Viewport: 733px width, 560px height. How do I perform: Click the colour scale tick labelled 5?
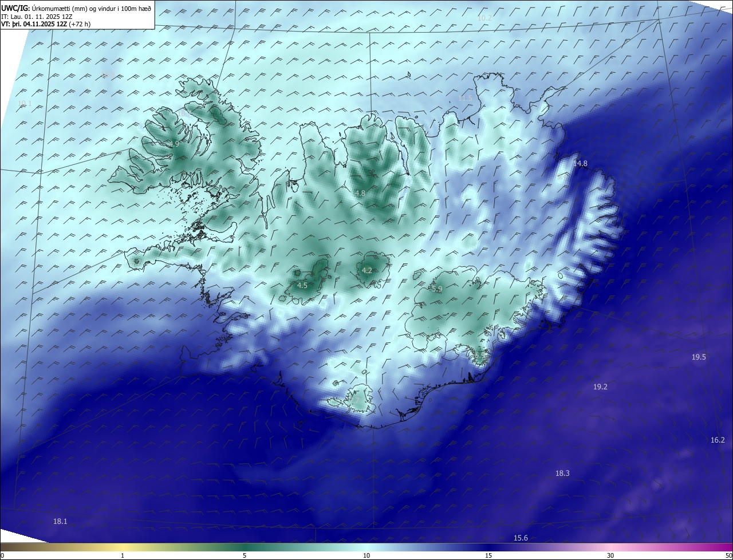point(245,556)
